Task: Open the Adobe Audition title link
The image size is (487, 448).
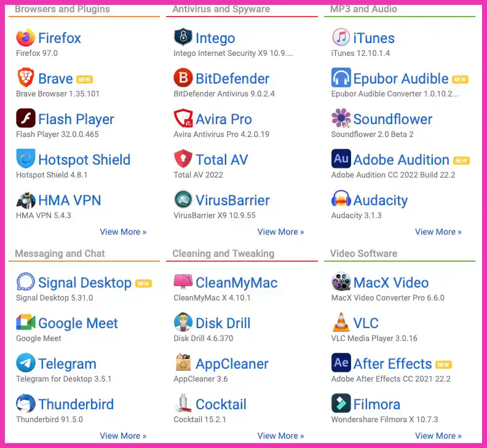Action: click(x=402, y=160)
